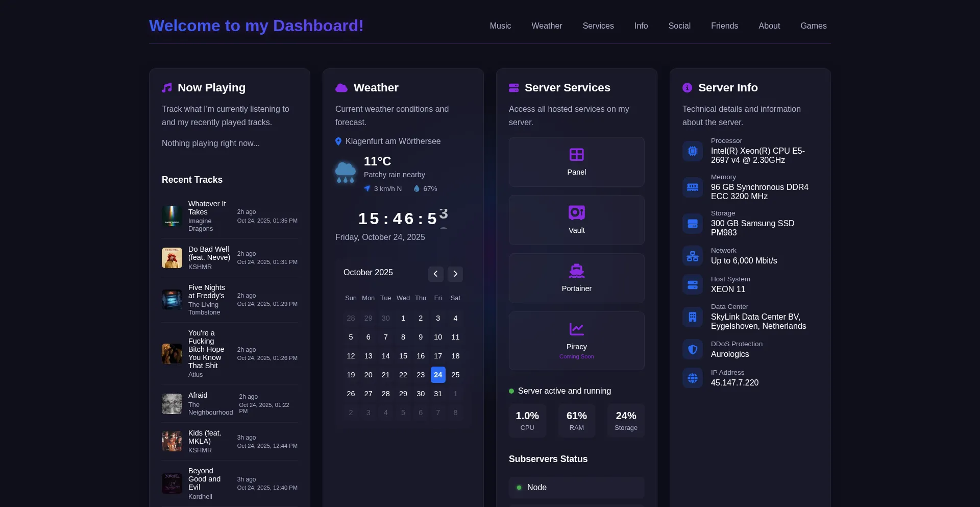
Task: Open the Vault safe icon
Action: click(576, 212)
